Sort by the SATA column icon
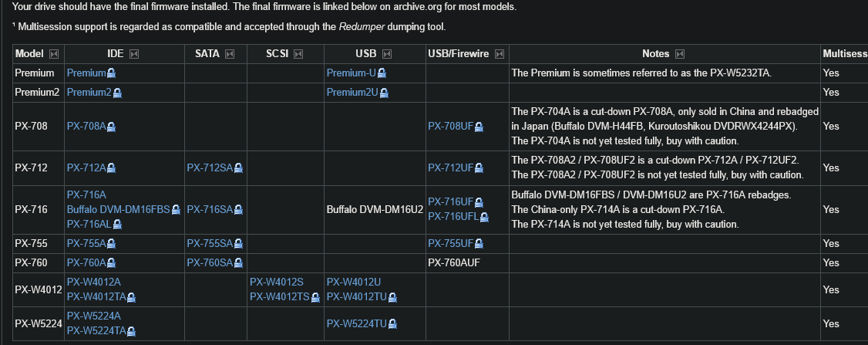Screen dimensions: 868x345 pyautogui.click(x=230, y=54)
